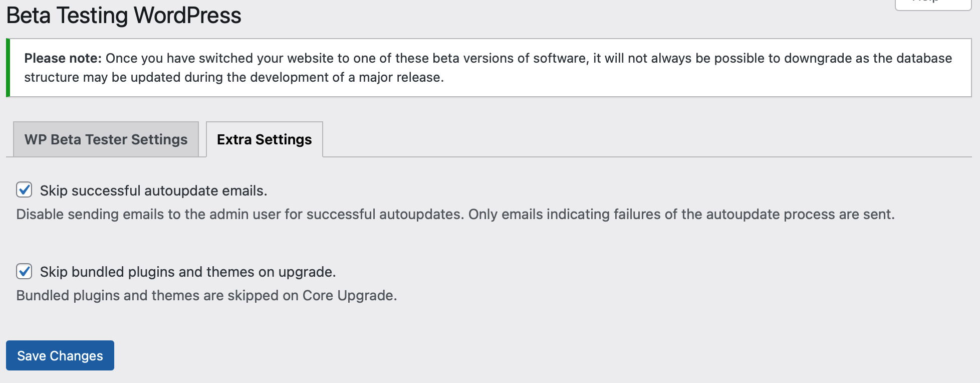
Task: Select the Extra Settings tab
Action: tap(264, 139)
